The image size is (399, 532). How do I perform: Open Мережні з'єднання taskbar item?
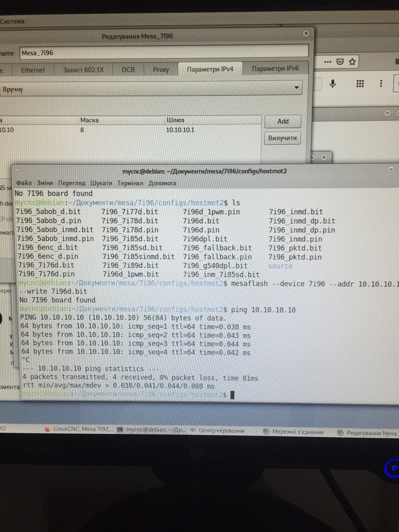[293, 432]
